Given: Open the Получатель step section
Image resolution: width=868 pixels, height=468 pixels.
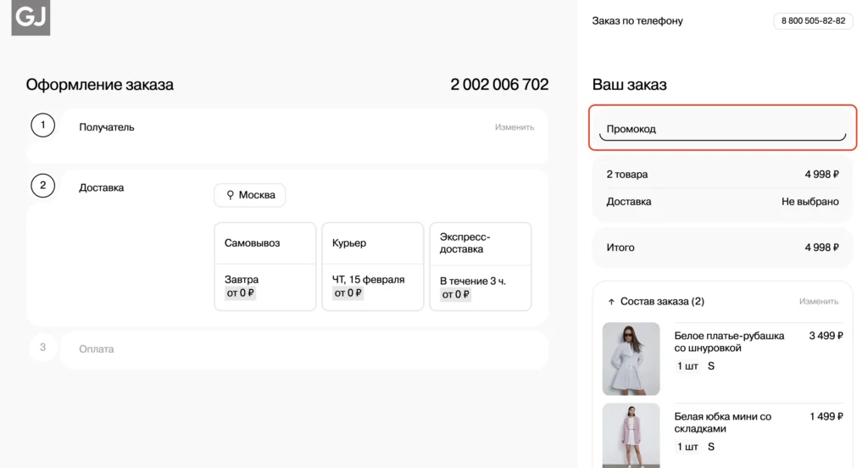Looking at the screenshot, I should (107, 127).
